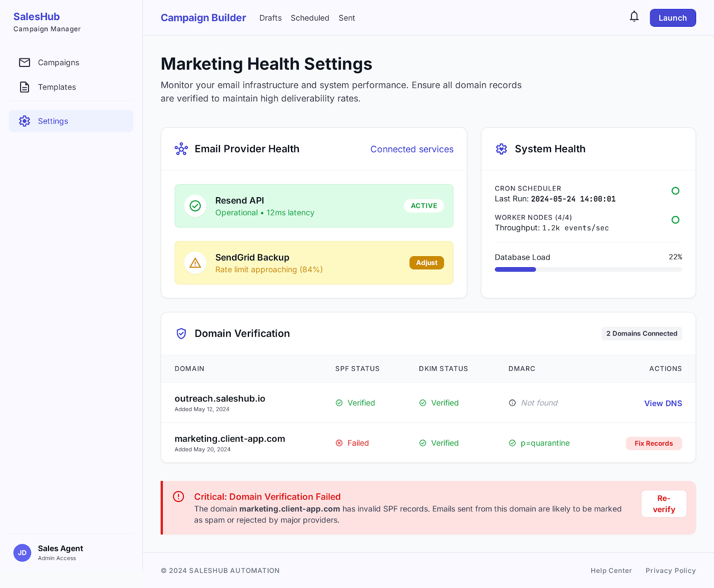Click the 'Rate limit approaching (84%)' text
The height and width of the screenshot is (588, 714).
269,269
